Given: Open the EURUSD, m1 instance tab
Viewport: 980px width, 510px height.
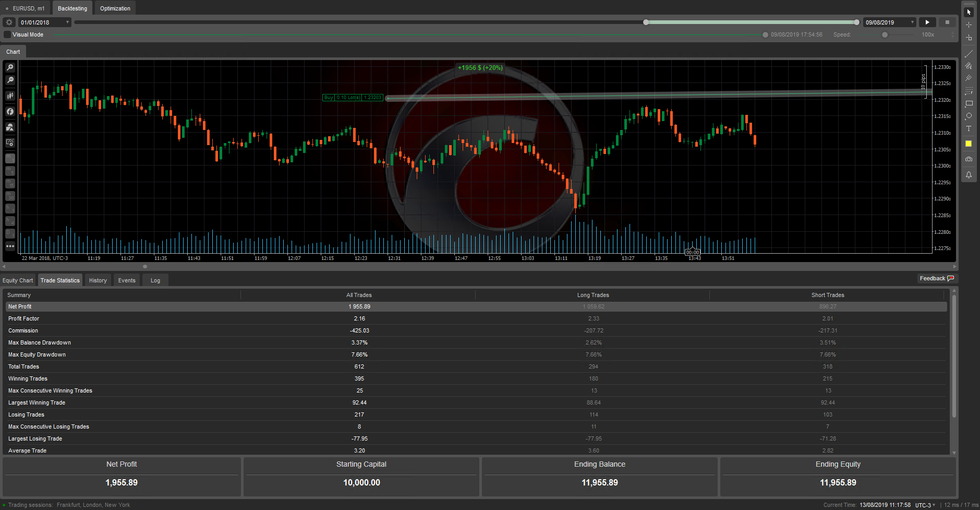Looking at the screenshot, I should [26, 8].
